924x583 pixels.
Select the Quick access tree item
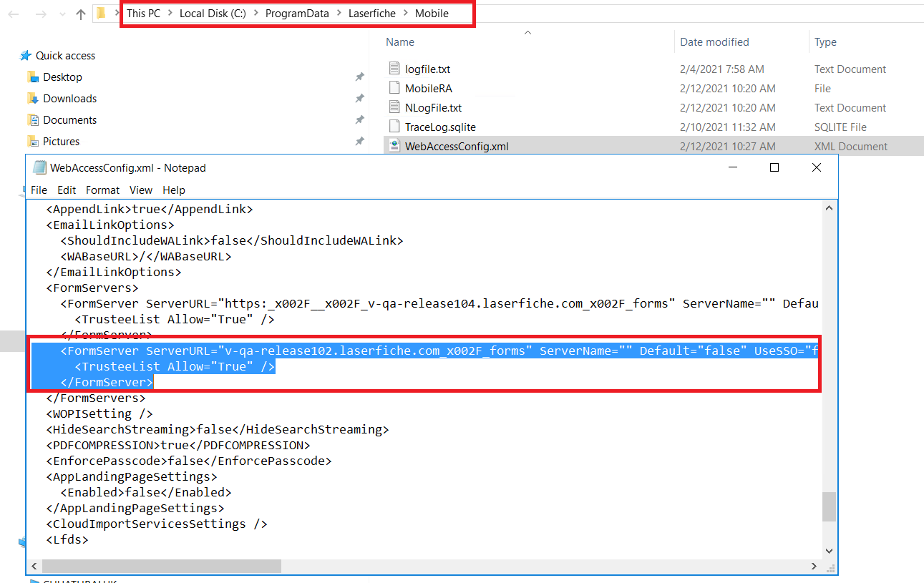pyautogui.click(x=65, y=55)
